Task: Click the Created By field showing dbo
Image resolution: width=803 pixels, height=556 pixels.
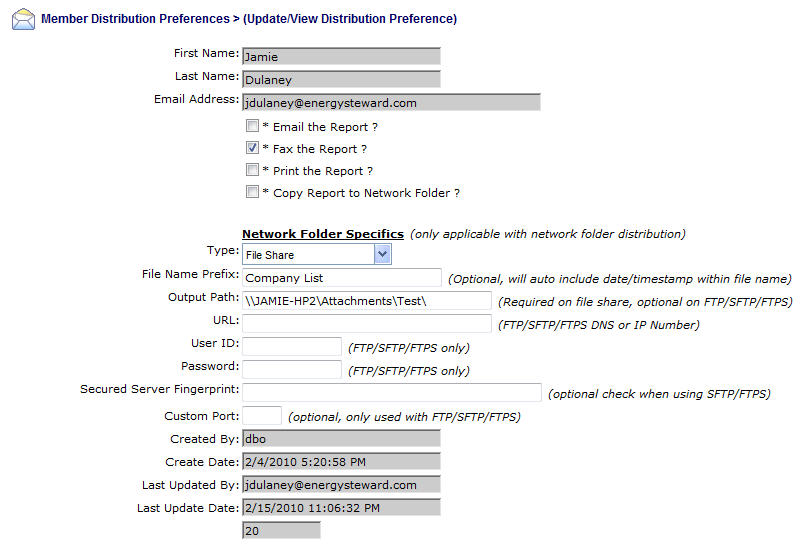Action: [341, 438]
